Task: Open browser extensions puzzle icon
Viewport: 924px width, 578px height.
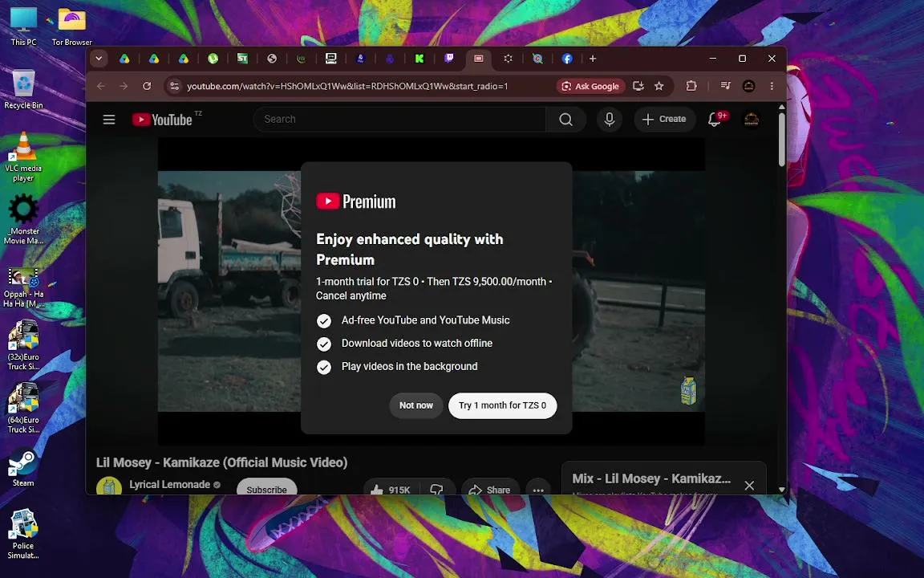Action: 691,86
